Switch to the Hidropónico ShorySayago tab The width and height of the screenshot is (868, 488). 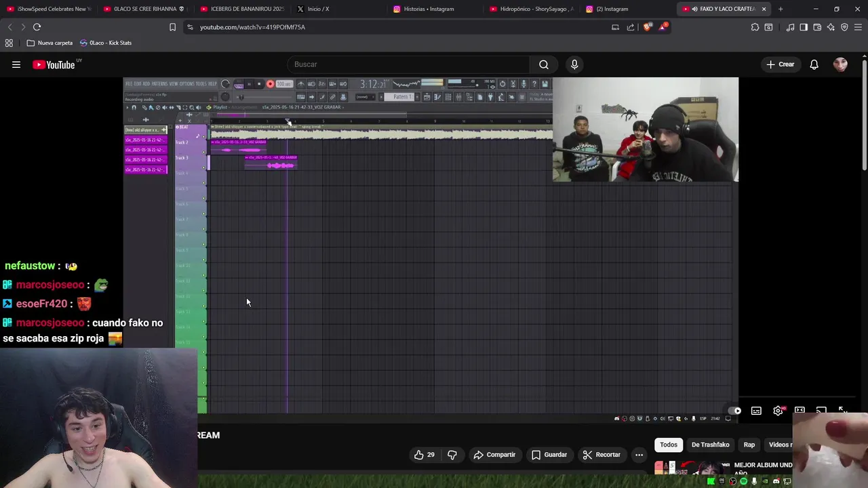click(x=532, y=9)
